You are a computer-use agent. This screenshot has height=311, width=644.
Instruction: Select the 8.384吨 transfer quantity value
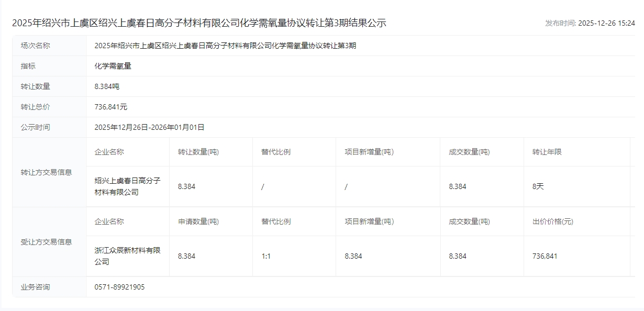point(107,86)
